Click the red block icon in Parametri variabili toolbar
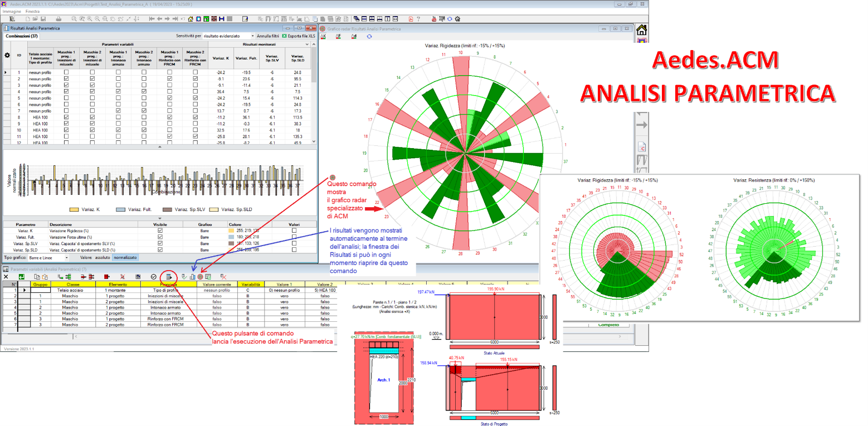 tap(106, 277)
